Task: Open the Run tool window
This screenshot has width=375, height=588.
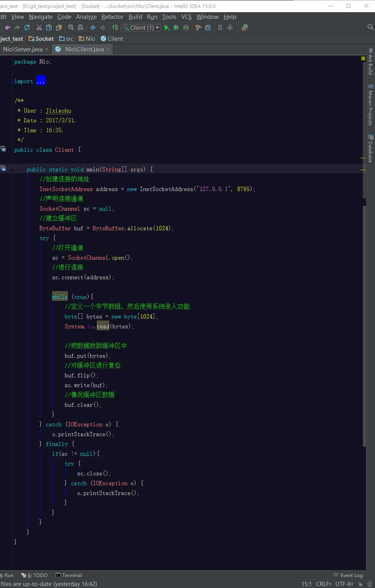Action: 7,575
